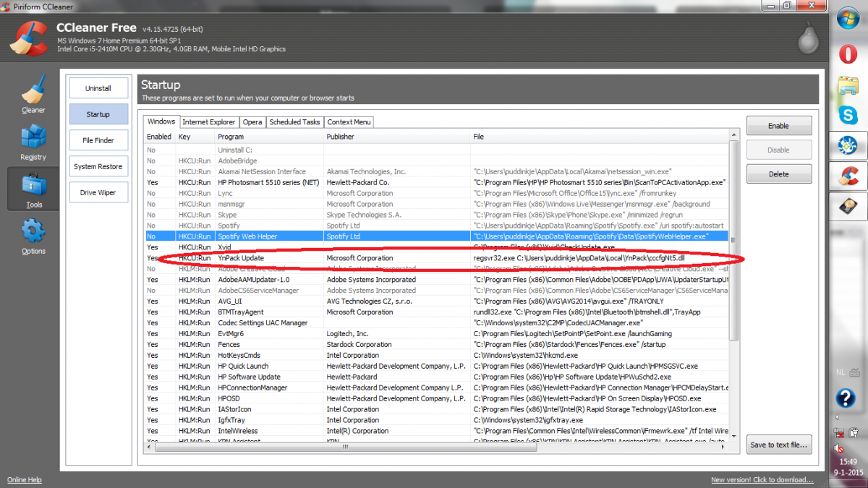Switch to the Internet Explorer tab
Image resolution: width=868 pixels, height=488 pixels.
click(x=209, y=122)
